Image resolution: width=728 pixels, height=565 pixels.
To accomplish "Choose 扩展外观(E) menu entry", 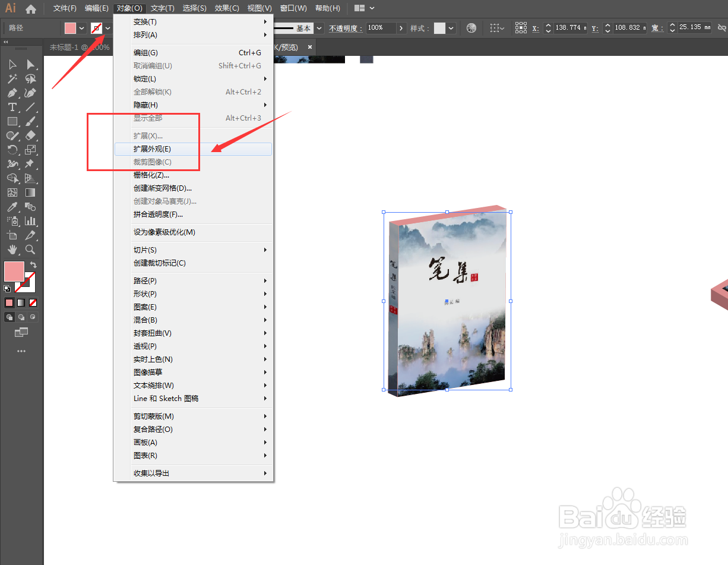I will click(x=194, y=149).
